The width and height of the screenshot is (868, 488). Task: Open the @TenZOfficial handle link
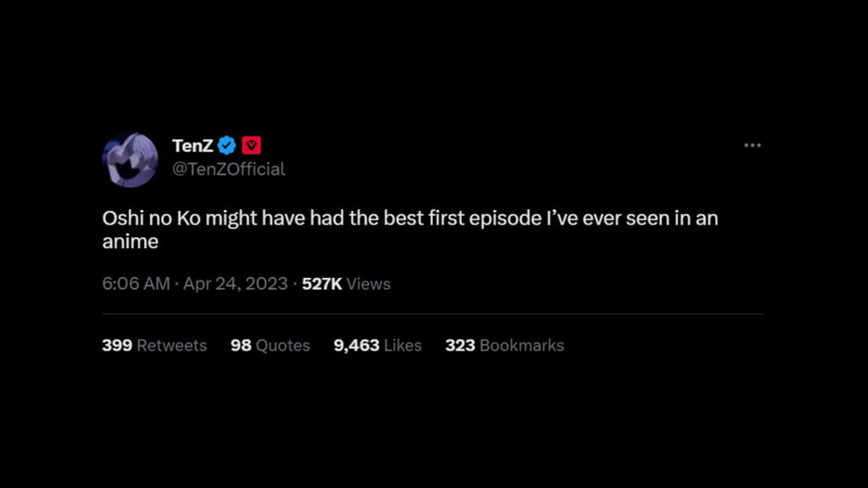click(229, 169)
